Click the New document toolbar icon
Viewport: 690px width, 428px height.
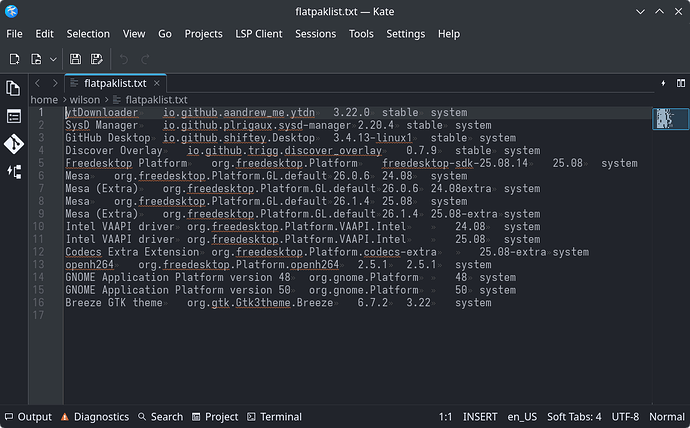[x=15, y=59]
